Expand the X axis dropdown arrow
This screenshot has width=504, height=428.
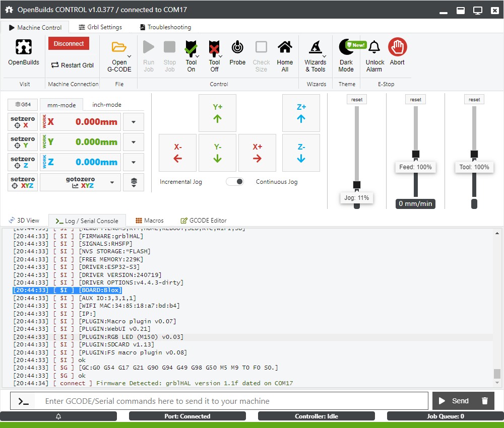(133, 122)
